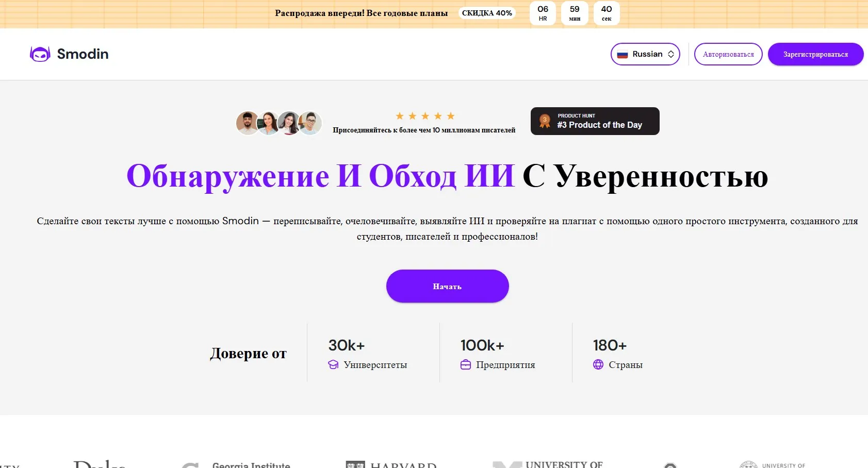Click the Product Hunt medal icon
Image resolution: width=868 pixels, height=468 pixels.
coord(545,121)
